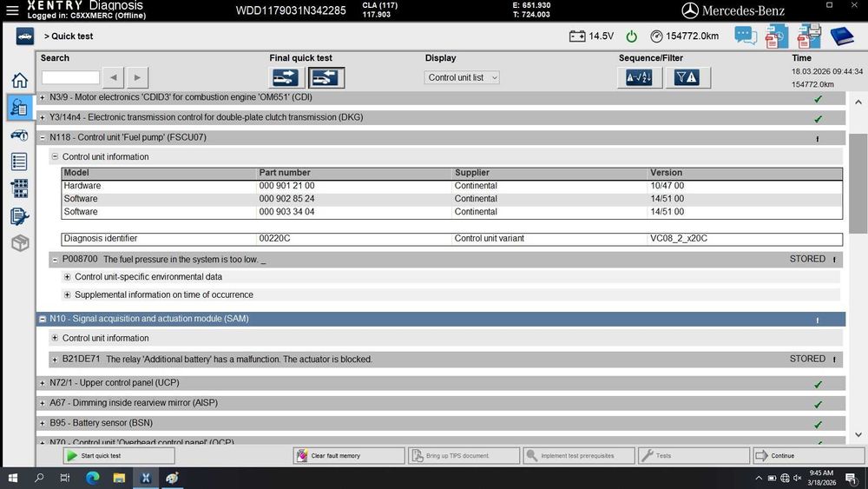Click the second Final quick test button
Image resolution: width=868 pixels, height=489 pixels.
(x=326, y=77)
